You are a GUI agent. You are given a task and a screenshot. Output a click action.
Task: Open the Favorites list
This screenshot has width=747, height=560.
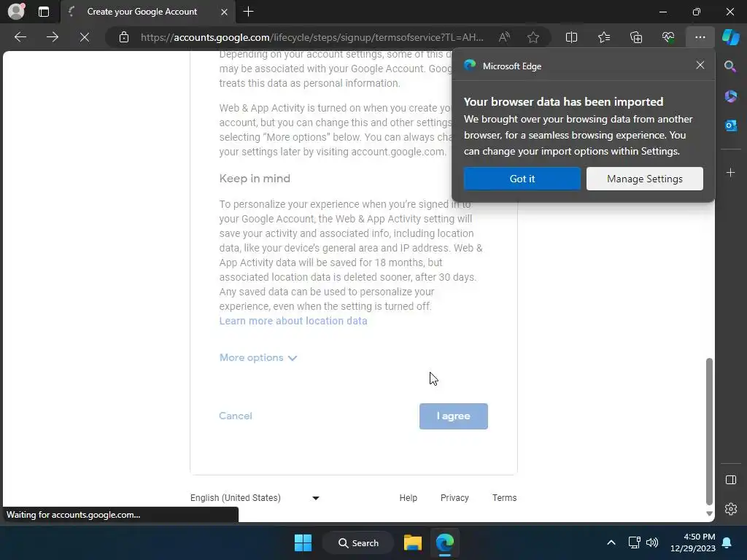pos(603,37)
